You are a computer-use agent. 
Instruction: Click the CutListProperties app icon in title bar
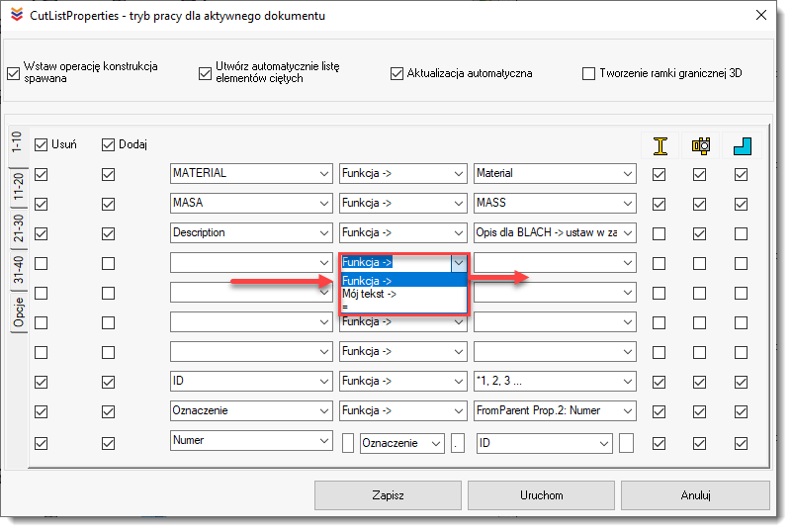pyautogui.click(x=16, y=16)
